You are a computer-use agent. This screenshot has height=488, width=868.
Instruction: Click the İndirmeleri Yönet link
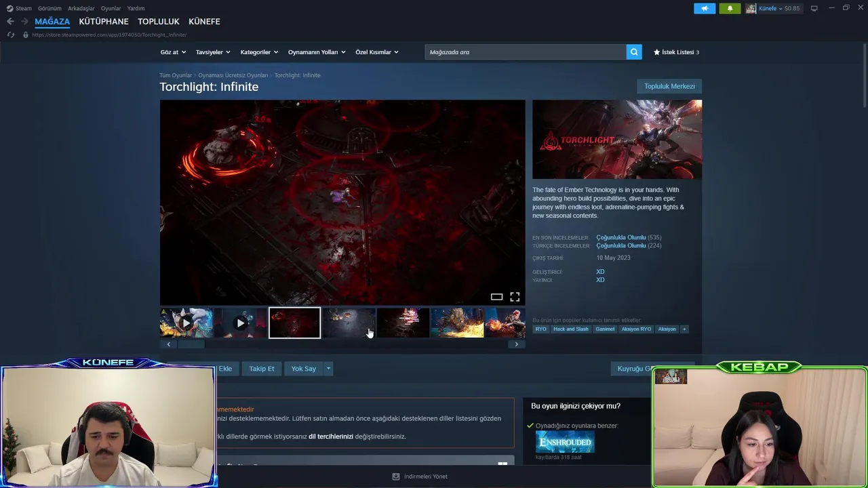click(426, 476)
